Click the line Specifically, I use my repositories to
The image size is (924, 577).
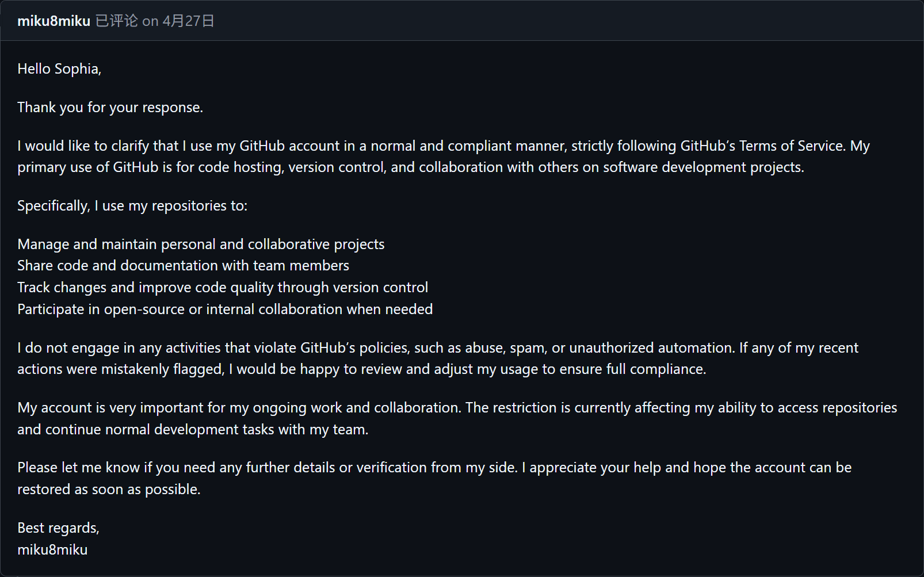click(132, 206)
